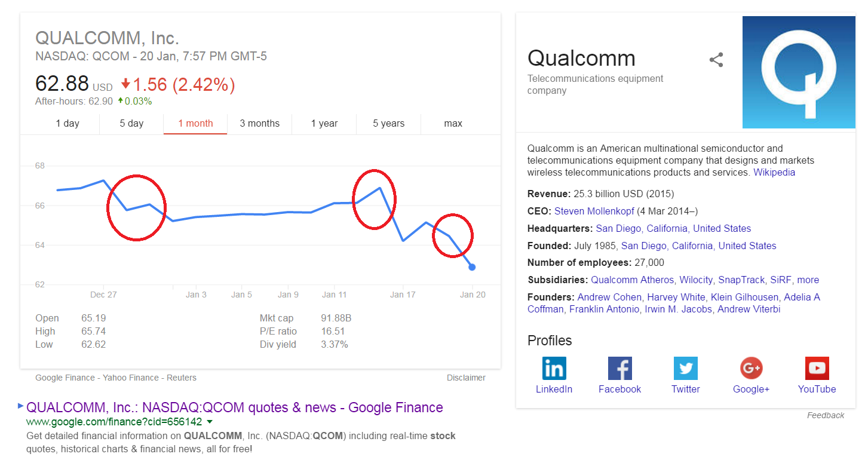This screenshot has width=868, height=466.
Task: Show the max range chart
Action: click(453, 123)
